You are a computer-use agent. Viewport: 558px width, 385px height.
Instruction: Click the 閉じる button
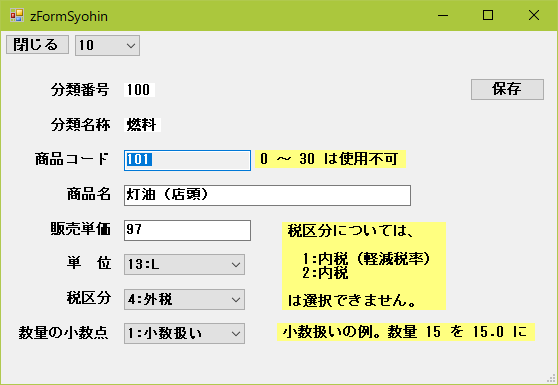click(x=37, y=45)
